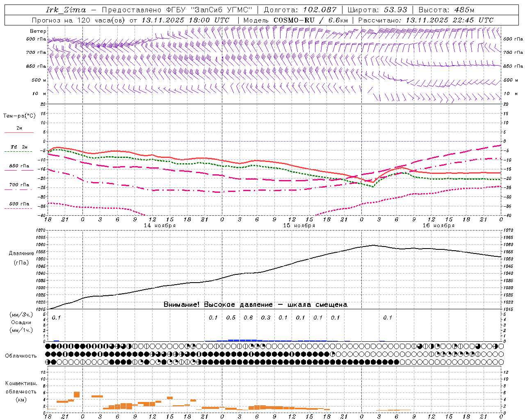Click the 0.3 precipitation value

coord(266,317)
